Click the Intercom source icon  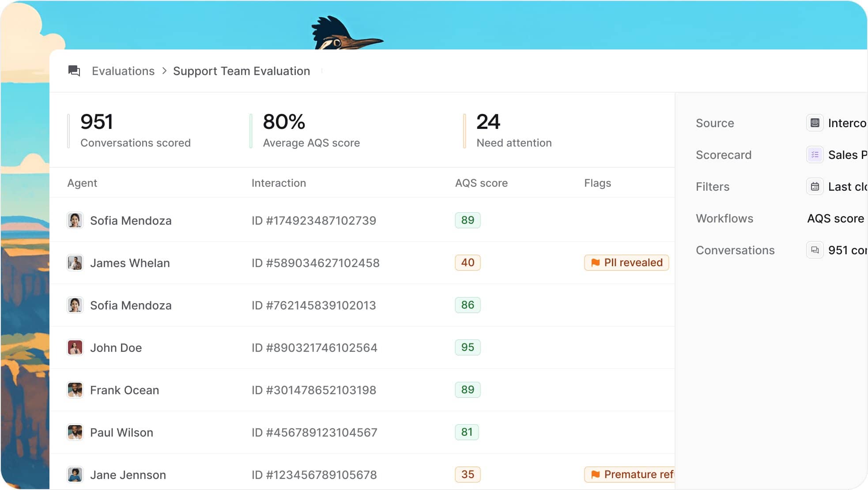pos(815,123)
